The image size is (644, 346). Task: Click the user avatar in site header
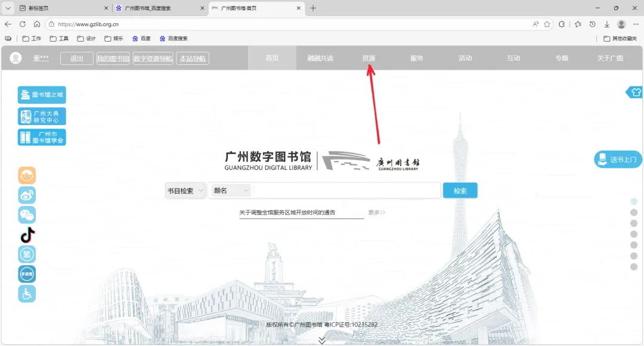coord(16,58)
